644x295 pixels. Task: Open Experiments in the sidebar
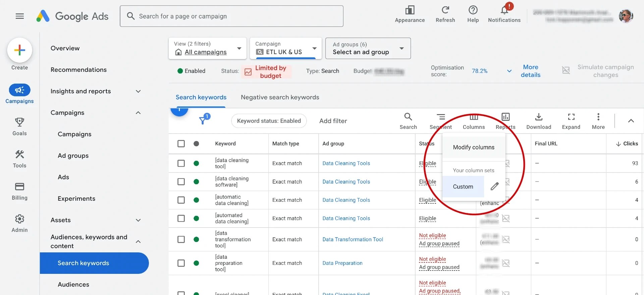(76, 199)
